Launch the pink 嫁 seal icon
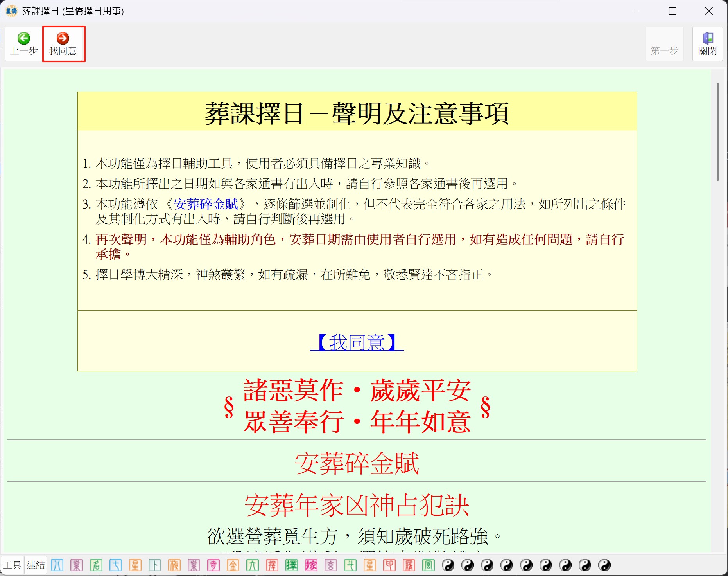The width and height of the screenshot is (728, 576). pyautogui.click(x=311, y=565)
